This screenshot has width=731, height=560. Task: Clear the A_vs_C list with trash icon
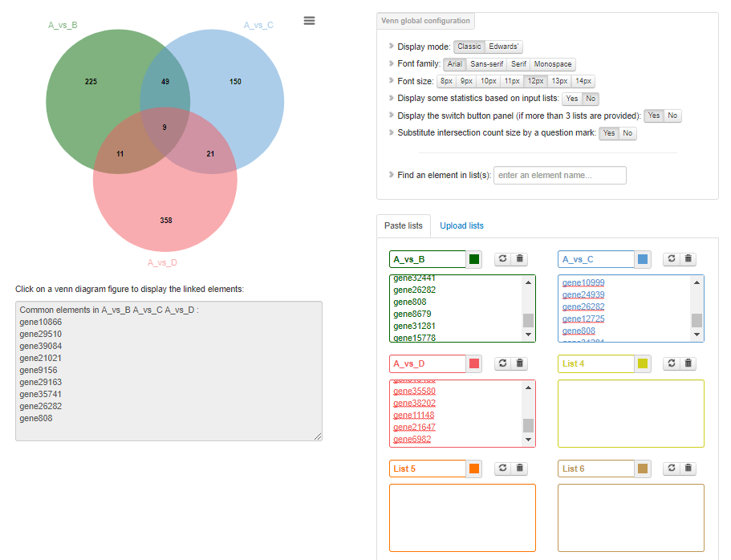point(688,259)
